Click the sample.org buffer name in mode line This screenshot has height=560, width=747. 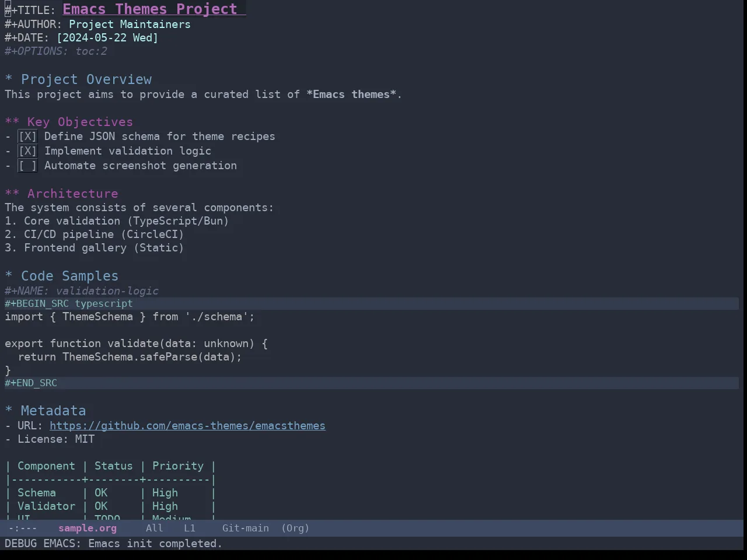point(88,528)
